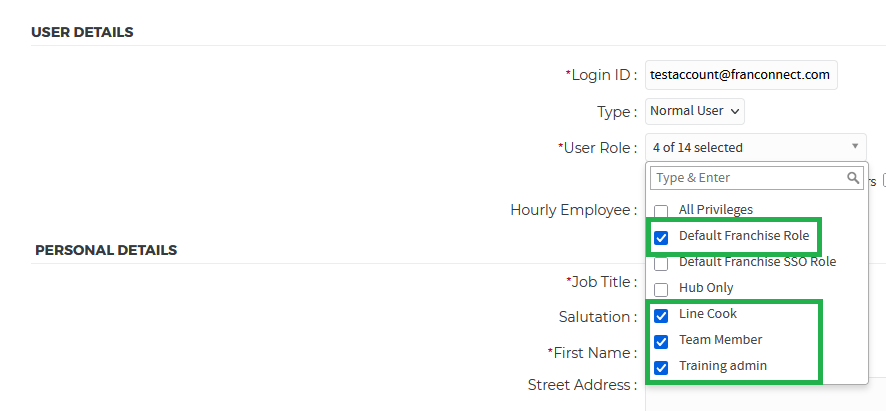Enable the Default Franchise SSO Role checkbox
The image size is (886, 411).
(x=661, y=263)
